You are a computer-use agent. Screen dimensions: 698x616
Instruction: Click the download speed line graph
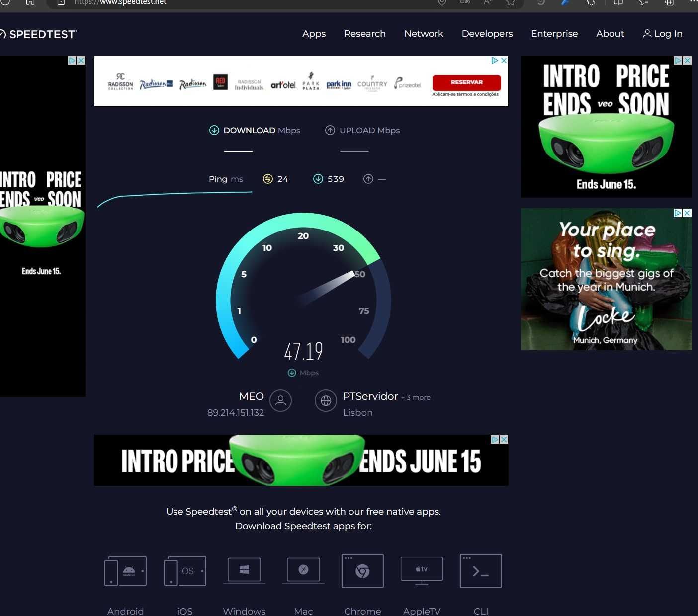coord(174,198)
